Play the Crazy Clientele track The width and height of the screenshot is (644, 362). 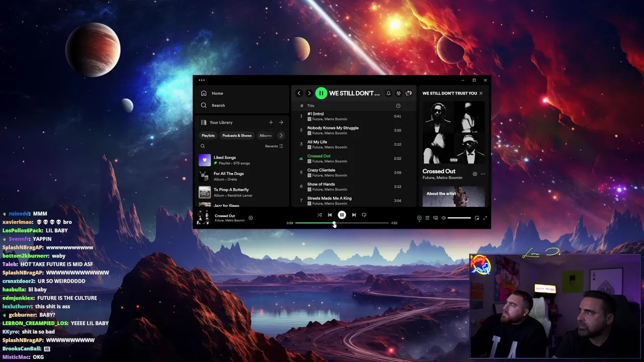tap(354, 172)
